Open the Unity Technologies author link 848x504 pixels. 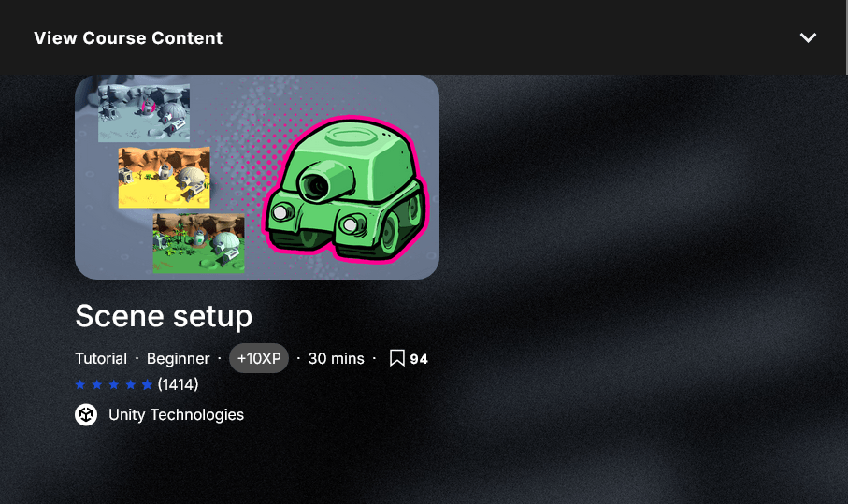(x=176, y=415)
